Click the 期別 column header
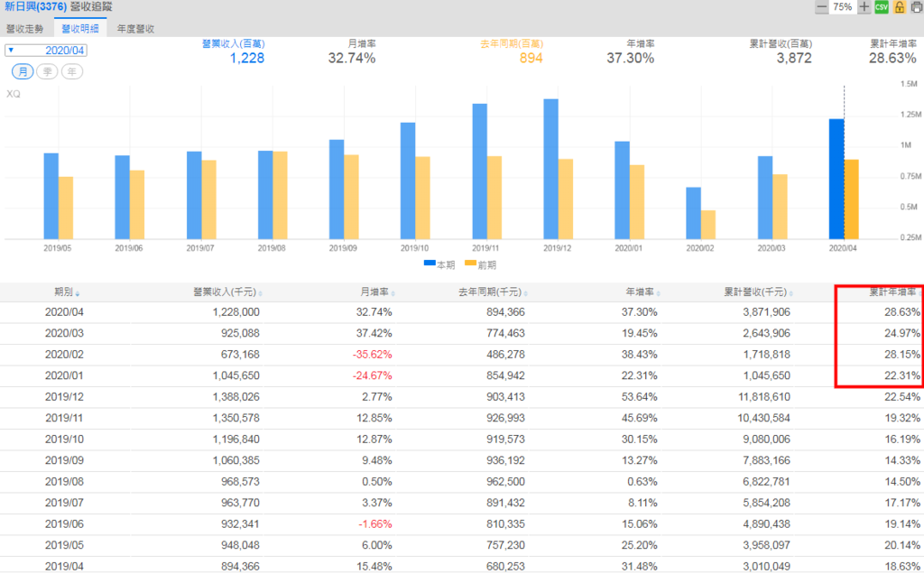This screenshot has height=574, width=924. pos(64,292)
